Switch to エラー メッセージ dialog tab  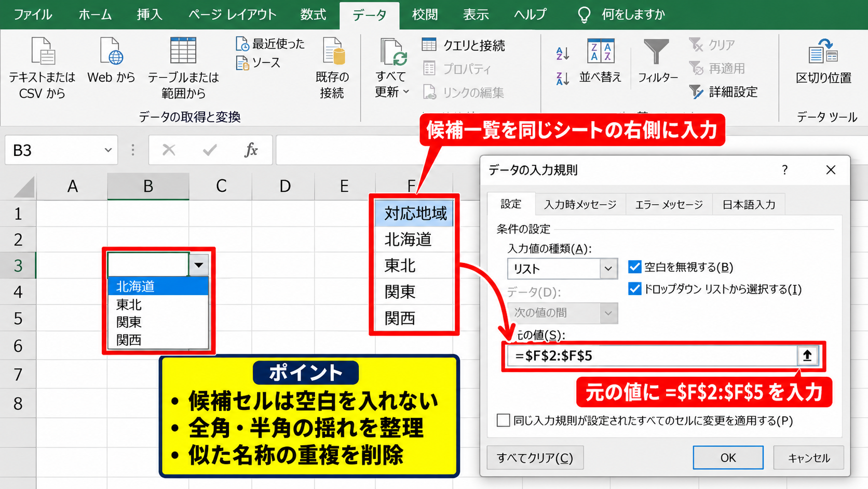click(x=669, y=205)
